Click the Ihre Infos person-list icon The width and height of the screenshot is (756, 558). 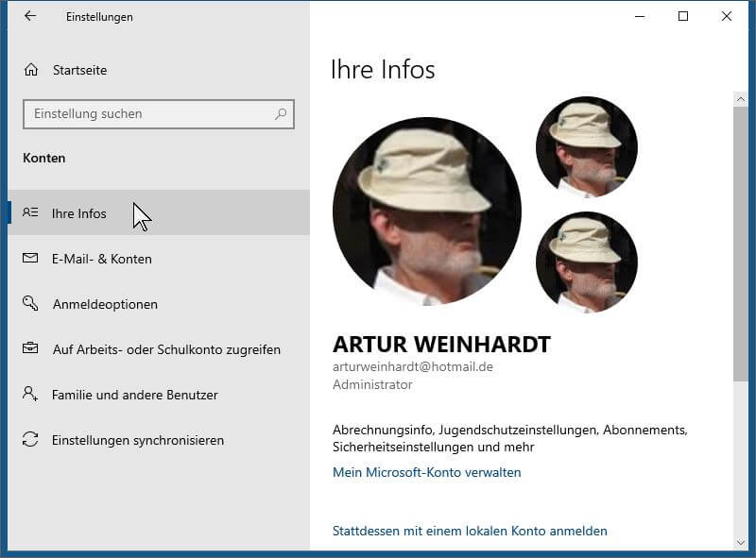30,212
